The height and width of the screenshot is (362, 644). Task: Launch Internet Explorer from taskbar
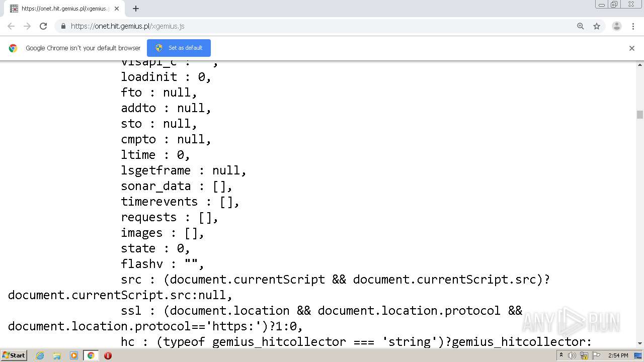point(40,355)
